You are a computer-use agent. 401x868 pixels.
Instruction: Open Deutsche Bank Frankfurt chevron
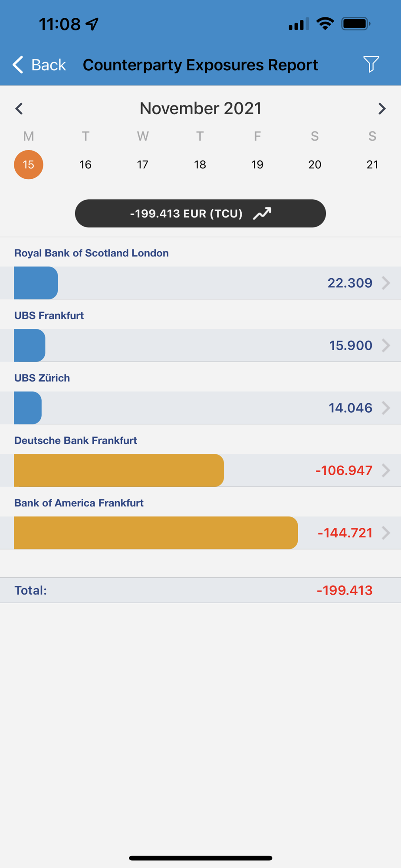pos(386,470)
